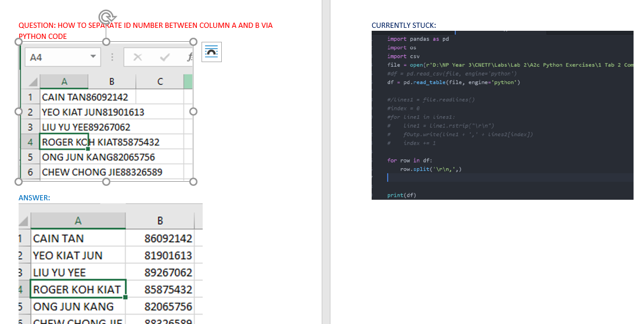Click the cancel X icon in the formula bar picture
Viewport: 644px width, 324px height.
pyautogui.click(x=138, y=57)
